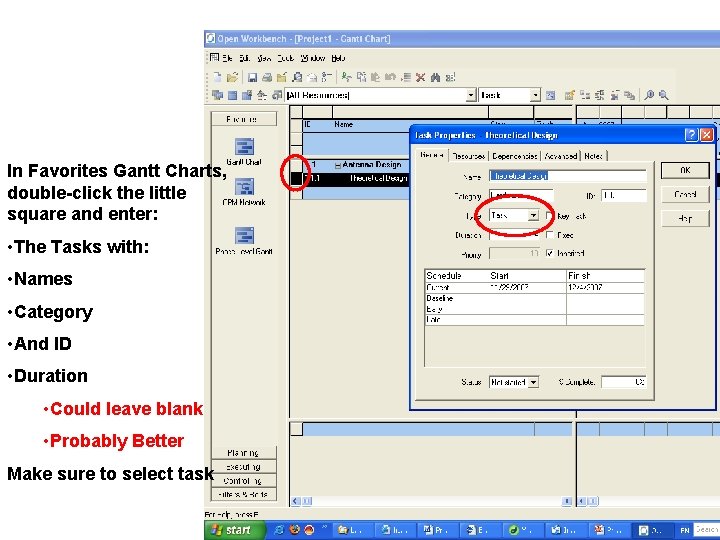Click the Save disk toolbar icon
The width and height of the screenshot is (720, 540).
coord(252,78)
